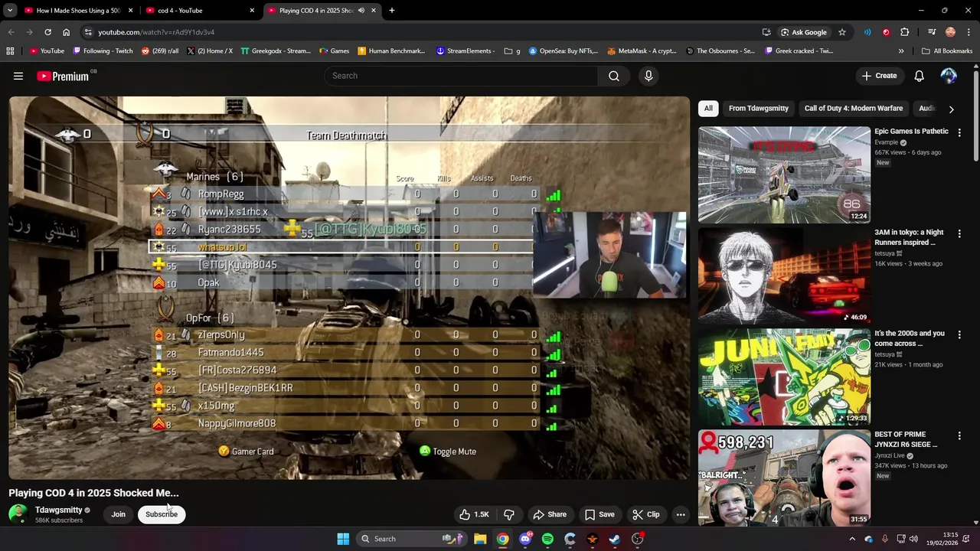Click the Chrome address bar URL
This screenshot has width=980, height=551.
tap(156, 32)
